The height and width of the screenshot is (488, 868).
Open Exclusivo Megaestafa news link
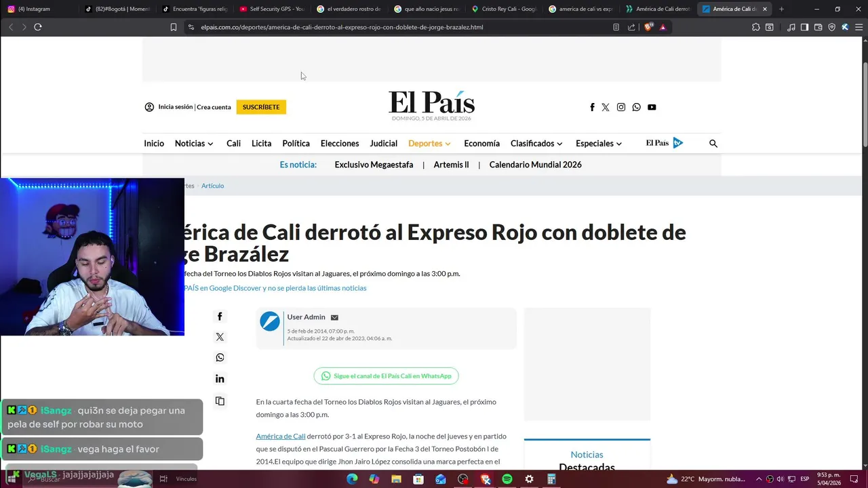[374, 165]
